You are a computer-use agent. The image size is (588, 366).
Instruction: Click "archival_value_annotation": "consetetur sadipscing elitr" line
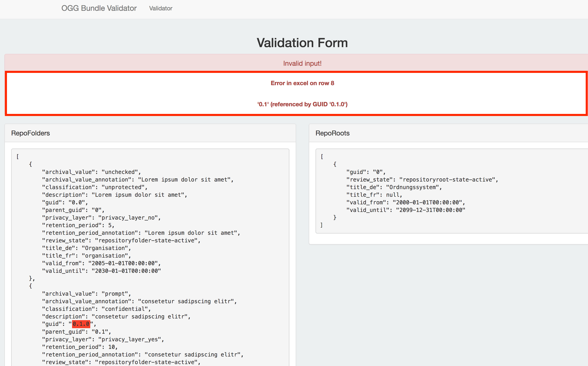[x=139, y=301]
